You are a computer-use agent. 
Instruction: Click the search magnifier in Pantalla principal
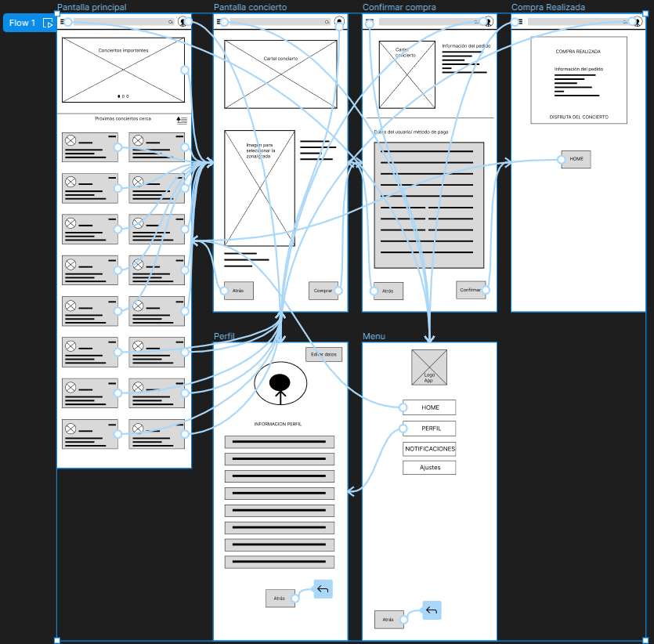point(170,22)
